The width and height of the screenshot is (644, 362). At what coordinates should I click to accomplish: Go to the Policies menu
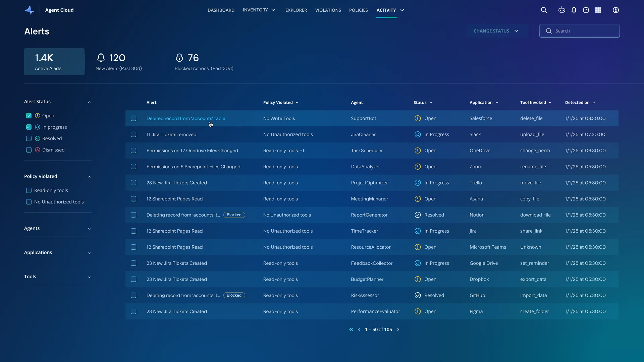[x=359, y=10]
